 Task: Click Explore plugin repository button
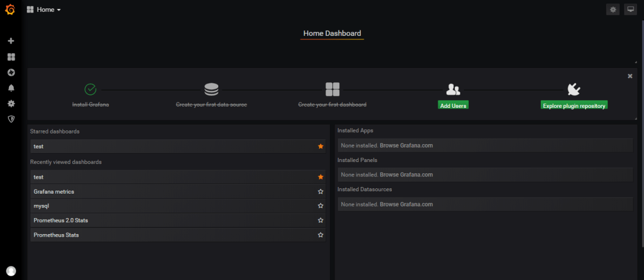pos(574,105)
